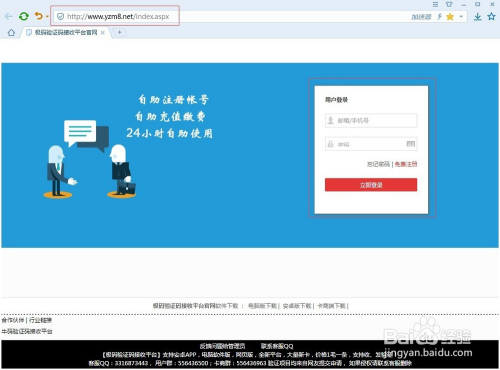Click the email/phone login field
500x370 pixels.
click(371, 120)
